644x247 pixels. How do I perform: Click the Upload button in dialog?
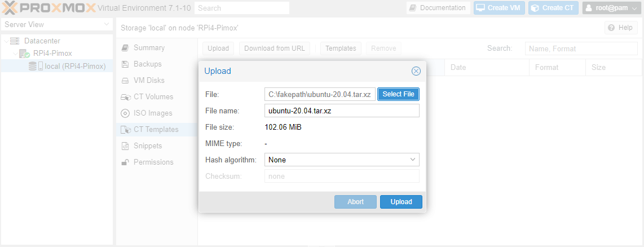[x=401, y=202]
